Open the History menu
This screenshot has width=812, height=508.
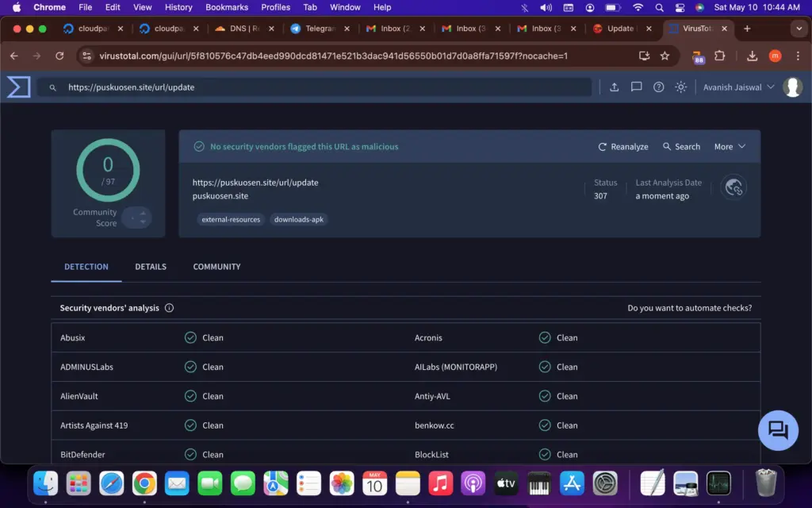[178, 7]
